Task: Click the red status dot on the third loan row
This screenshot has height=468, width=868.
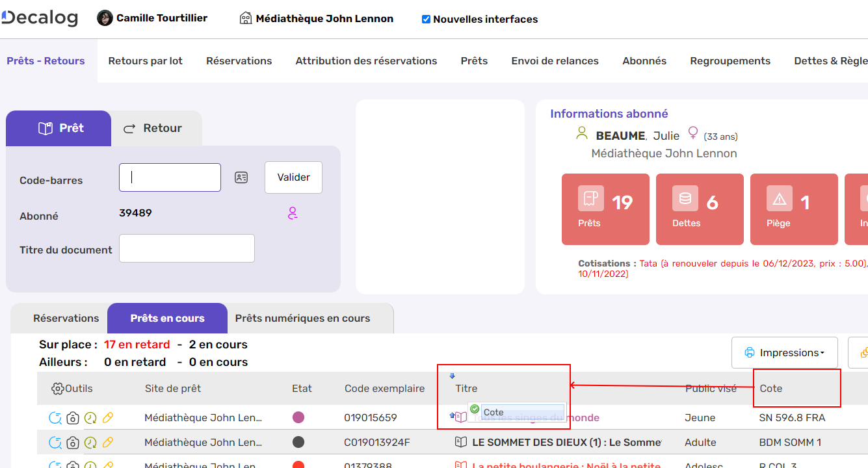Action: click(300, 465)
